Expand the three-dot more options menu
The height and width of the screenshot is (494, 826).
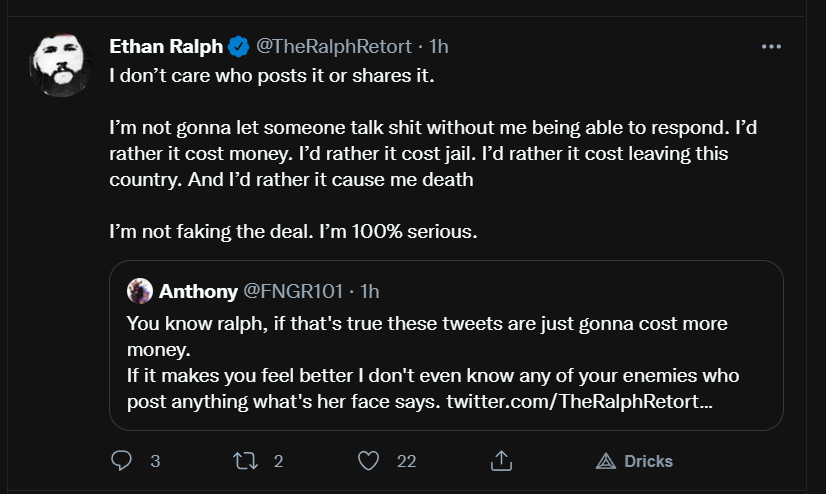tap(771, 47)
